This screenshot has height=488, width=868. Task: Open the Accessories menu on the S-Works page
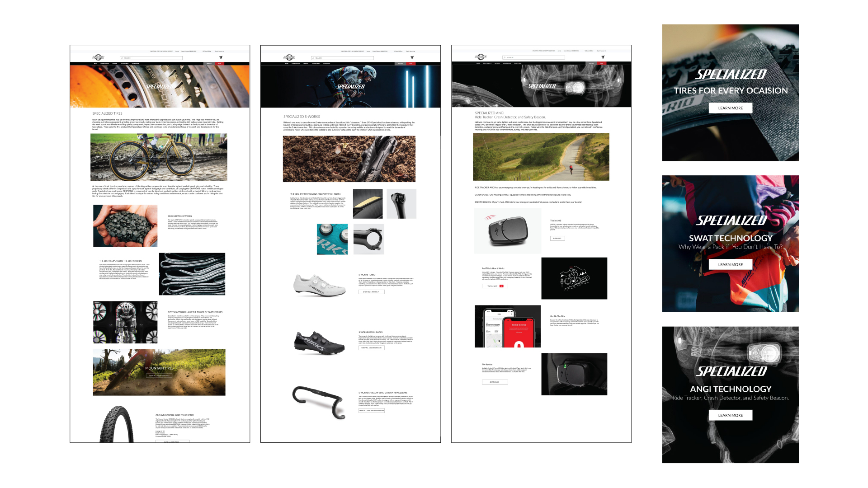[316, 64]
